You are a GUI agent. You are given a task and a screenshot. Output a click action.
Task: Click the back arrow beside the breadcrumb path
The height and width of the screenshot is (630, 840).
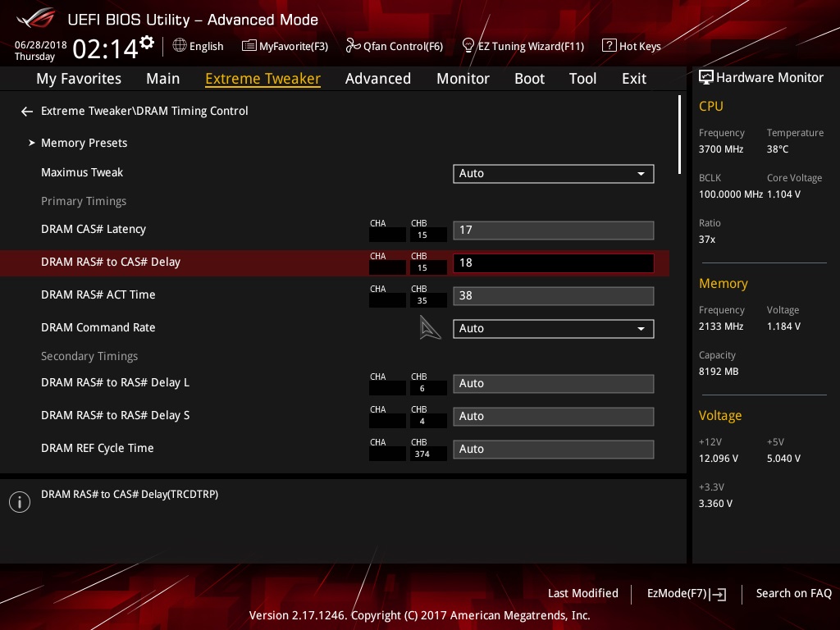27,112
